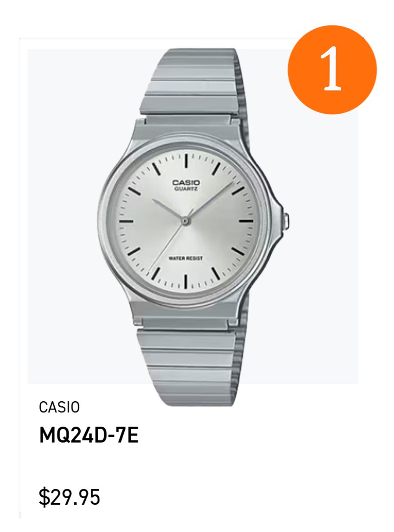Click the 12 o'clock hour marker
The image size is (394, 532).
coord(186,160)
